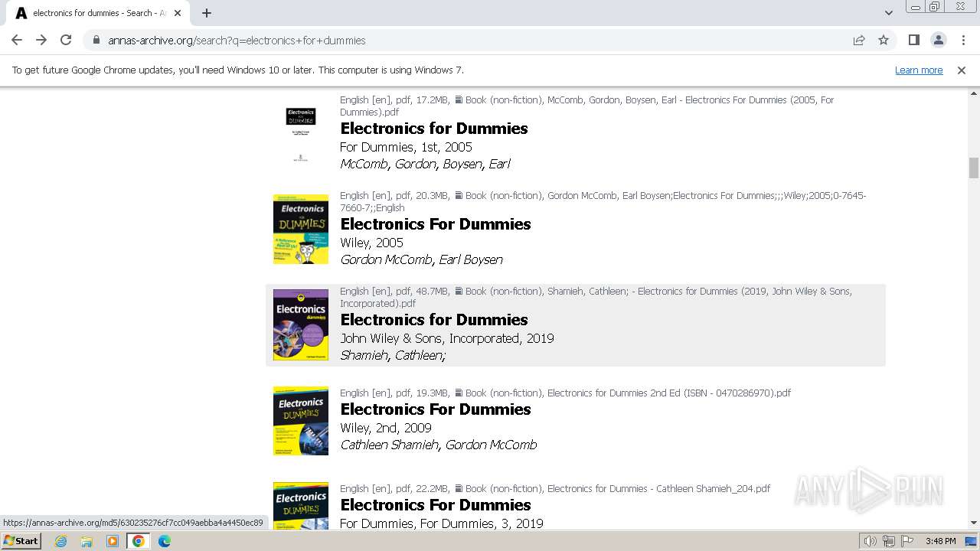Open the 2005 1st edition black-and-white cover thumbnail
The width and height of the screenshot is (980, 551).
point(301,134)
